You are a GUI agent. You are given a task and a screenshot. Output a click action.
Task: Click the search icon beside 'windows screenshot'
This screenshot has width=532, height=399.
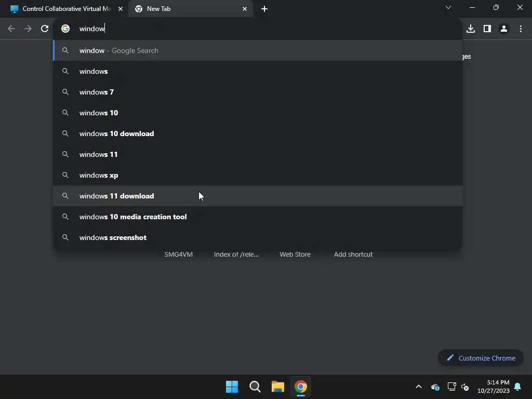65,237
